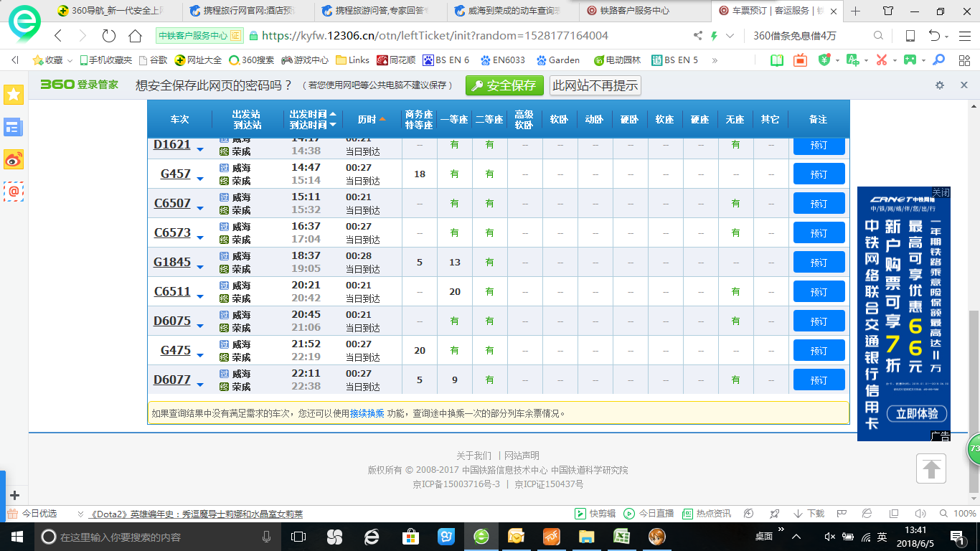
Task: Sort by departure time header
Action: (312, 114)
